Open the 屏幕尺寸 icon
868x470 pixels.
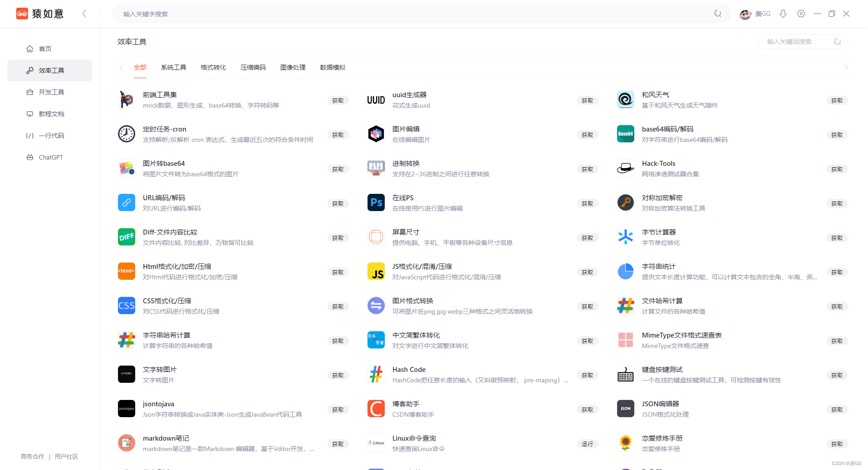point(376,237)
